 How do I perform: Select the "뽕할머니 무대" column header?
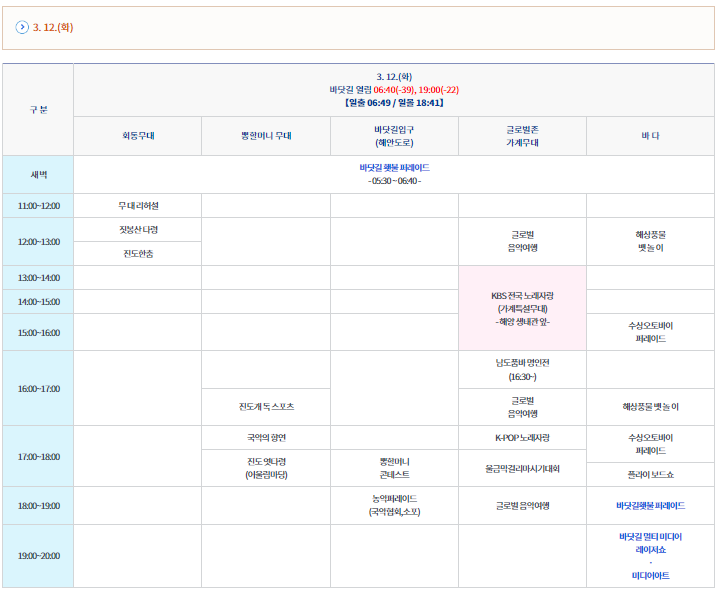266,136
